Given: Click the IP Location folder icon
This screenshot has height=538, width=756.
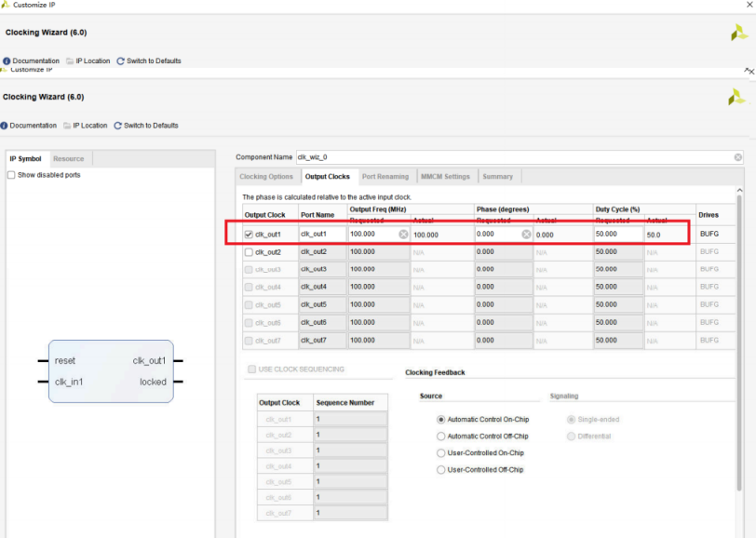Looking at the screenshot, I should coord(68,126).
